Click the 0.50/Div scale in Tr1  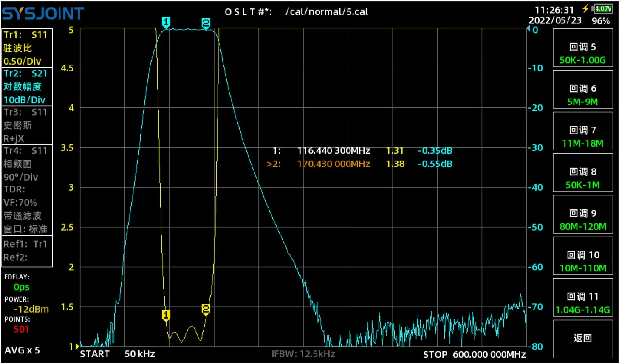[22, 61]
